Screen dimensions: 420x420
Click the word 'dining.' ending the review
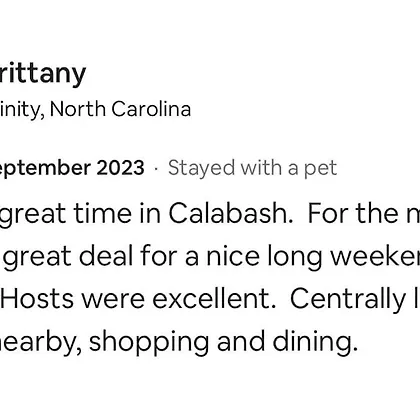(x=315, y=342)
